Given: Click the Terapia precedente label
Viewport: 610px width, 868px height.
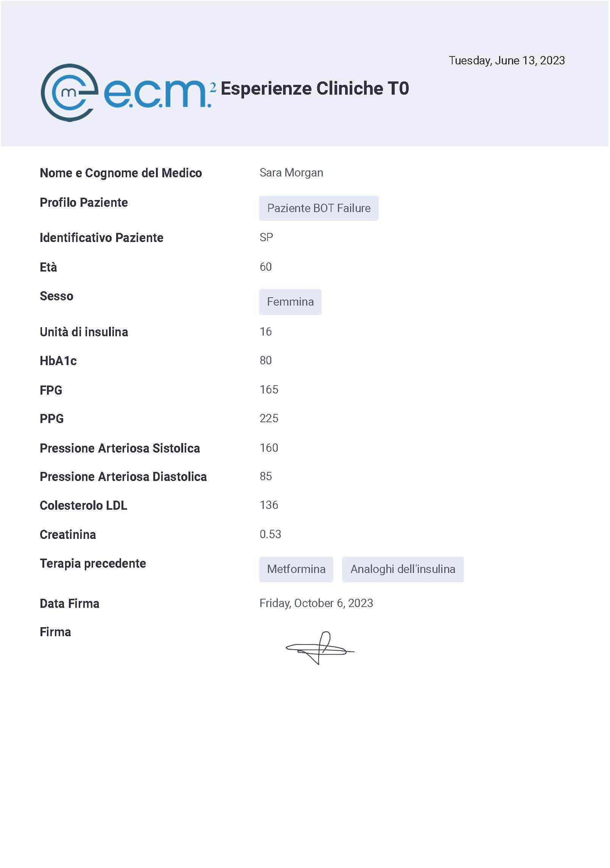Looking at the screenshot, I should coord(93,564).
